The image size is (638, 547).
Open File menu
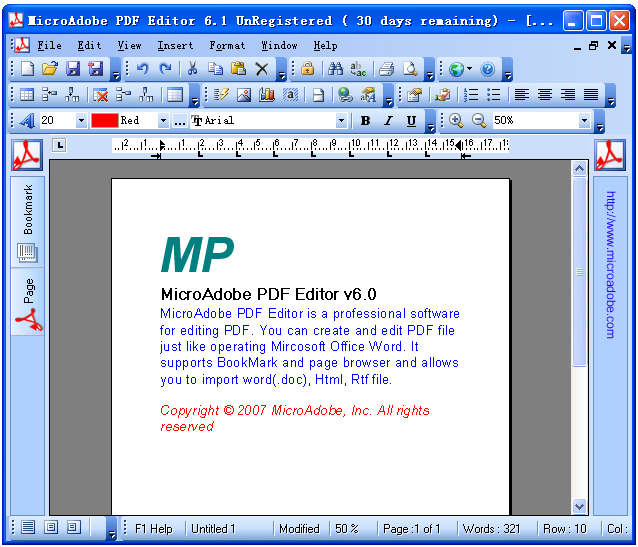(49, 45)
